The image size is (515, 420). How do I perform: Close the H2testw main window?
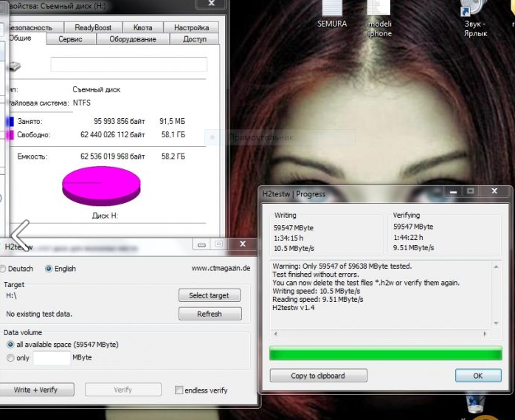(243, 244)
